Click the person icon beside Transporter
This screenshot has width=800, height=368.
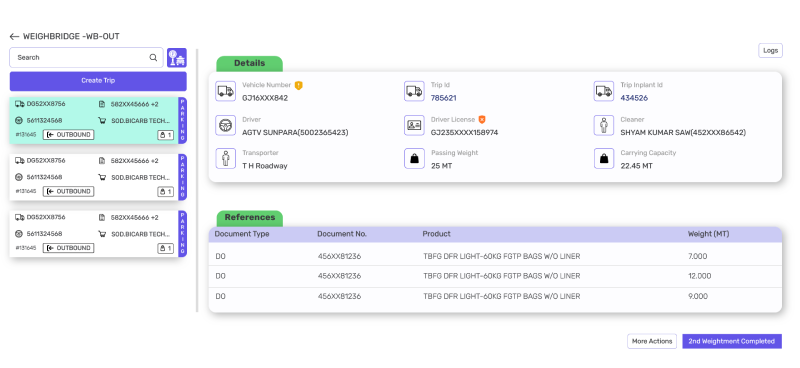pyautogui.click(x=226, y=158)
